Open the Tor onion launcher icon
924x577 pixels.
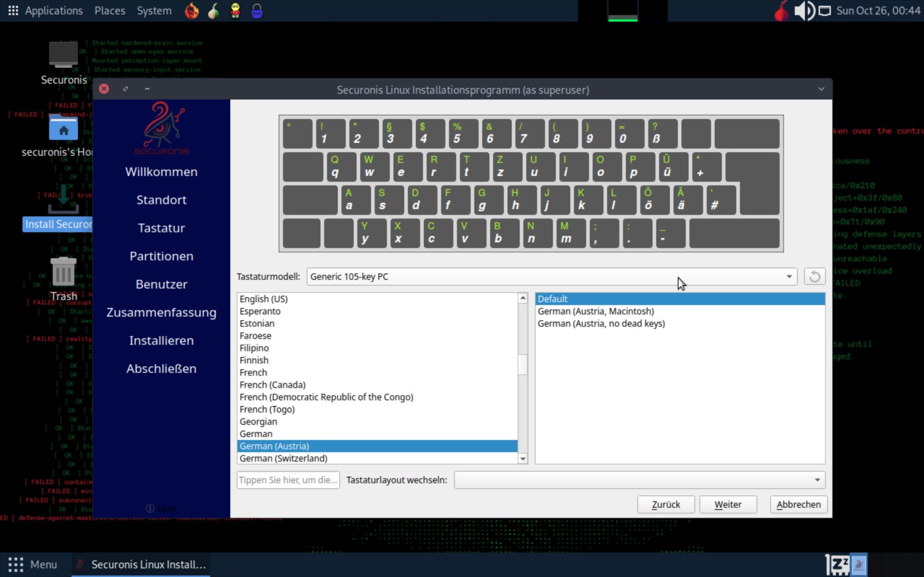(x=213, y=11)
